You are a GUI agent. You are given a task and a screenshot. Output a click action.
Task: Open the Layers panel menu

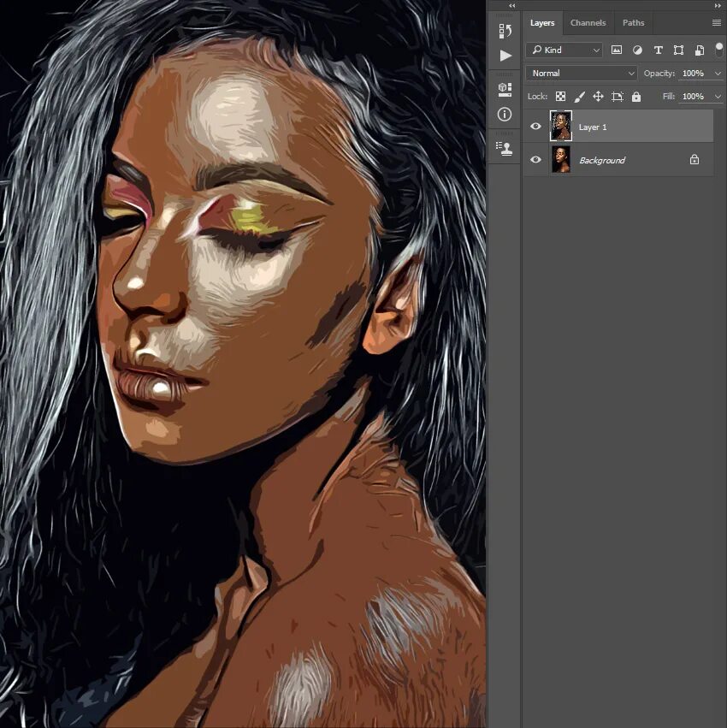coord(717,23)
